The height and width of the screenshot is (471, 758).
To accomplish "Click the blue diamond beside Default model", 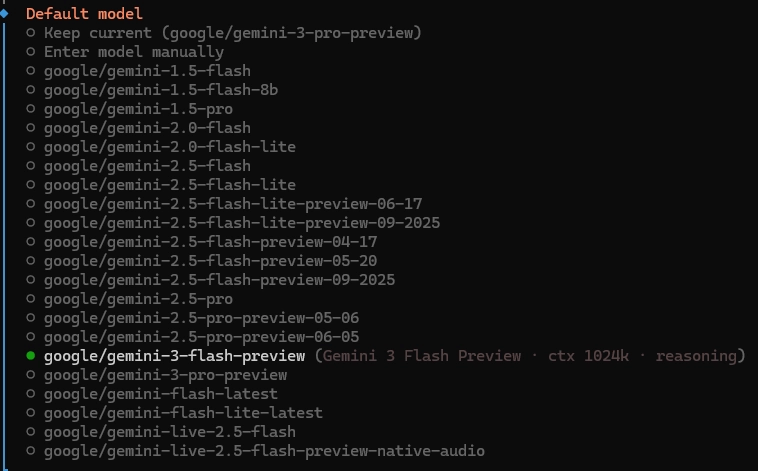I will click(x=5, y=13).
